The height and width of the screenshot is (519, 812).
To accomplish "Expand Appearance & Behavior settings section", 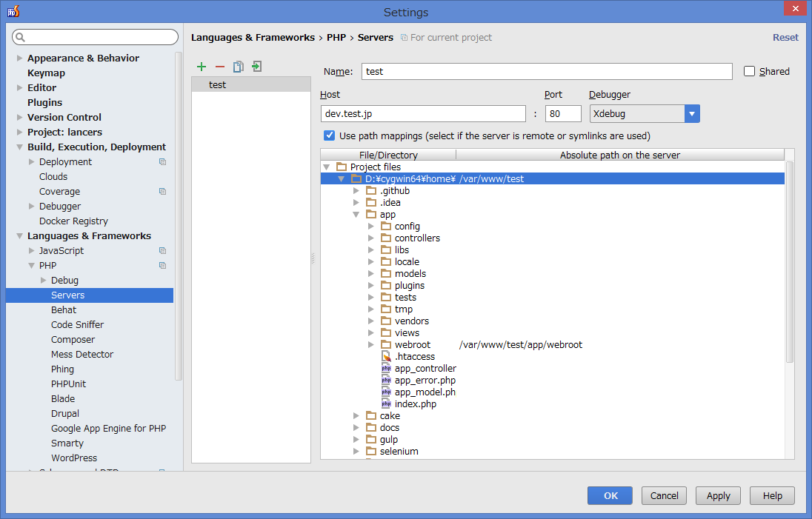I will pos(20,58).
